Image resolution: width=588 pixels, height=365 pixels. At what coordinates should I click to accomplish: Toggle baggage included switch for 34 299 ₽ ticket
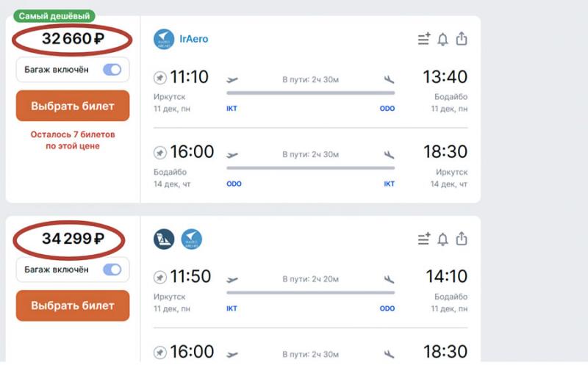point(112,270)
